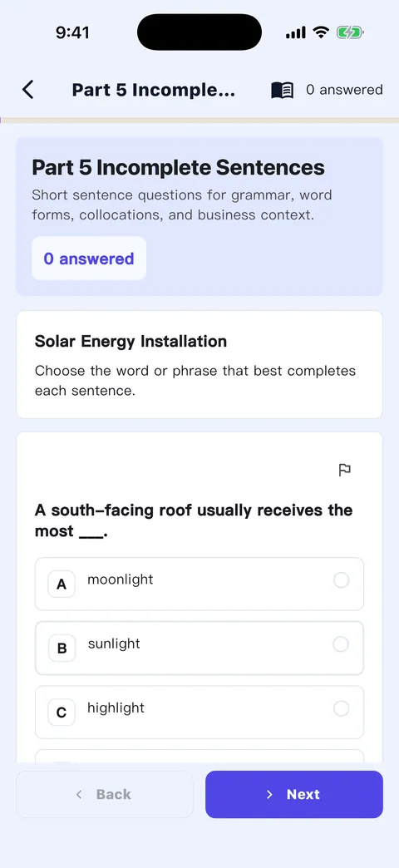Tap the letter C option badge
The image size is (399, 868).
tap(62, 713)
